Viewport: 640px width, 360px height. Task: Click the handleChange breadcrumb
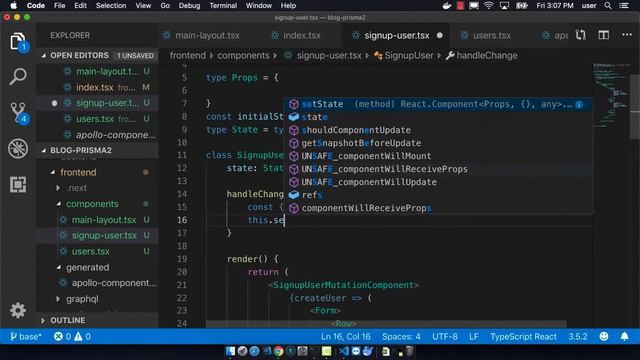pos(487,56)
